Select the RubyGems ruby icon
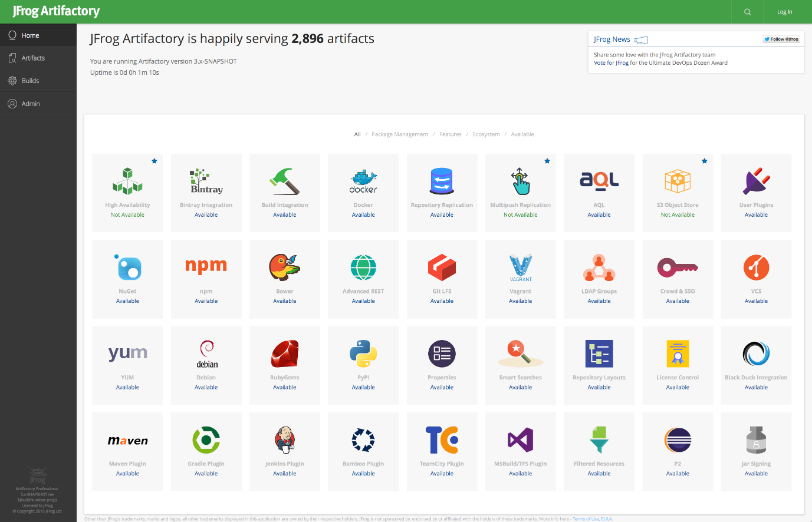 285,353
